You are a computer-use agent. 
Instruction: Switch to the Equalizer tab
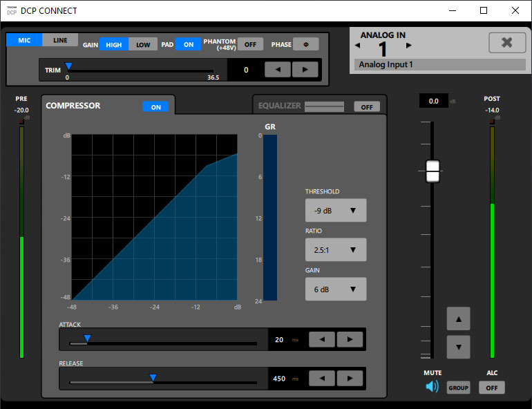[280, 106]
